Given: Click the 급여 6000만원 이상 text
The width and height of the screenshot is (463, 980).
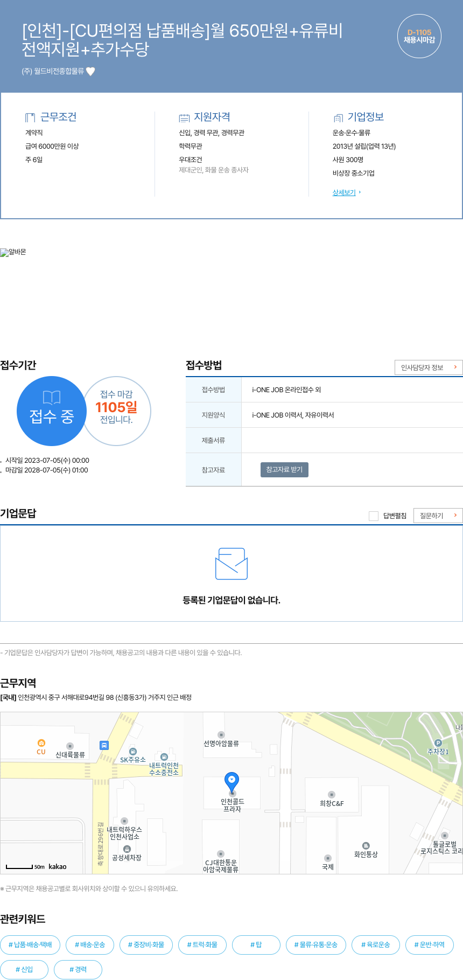Looking at the screenshot, I should click(52, 146).
